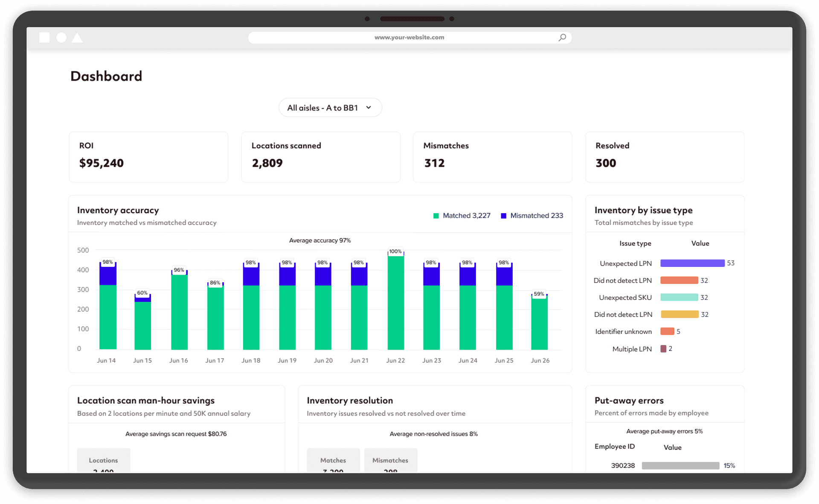819x504 pixels.
Task: Select the Matches tab in Inventory resolution
Action: (x=333, y=461)
